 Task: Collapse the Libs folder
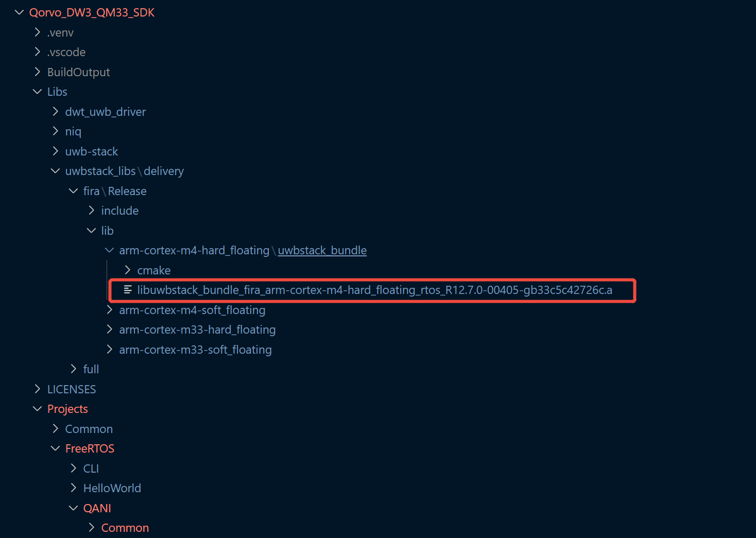(x=38, y=92)
